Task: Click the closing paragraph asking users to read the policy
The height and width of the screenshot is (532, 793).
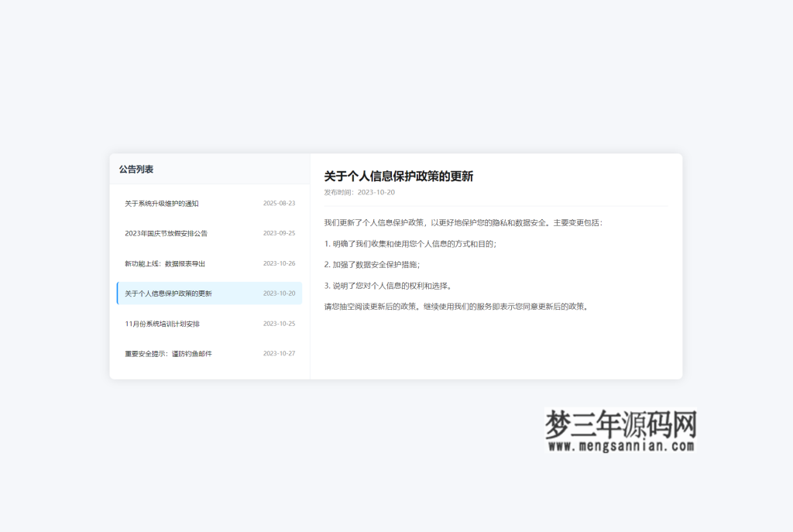Action: tap(457, 306)
